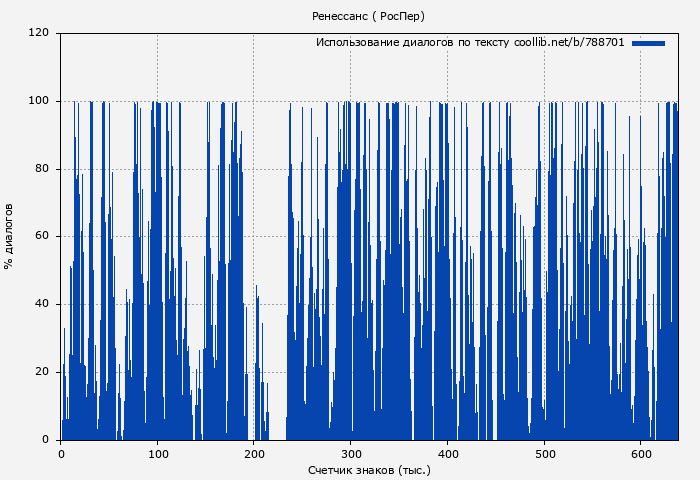The height and width of the screenshot is (480, 700).
Task: Select the 80 tick on the vertical axis
Action: click(x=42, y=169)
